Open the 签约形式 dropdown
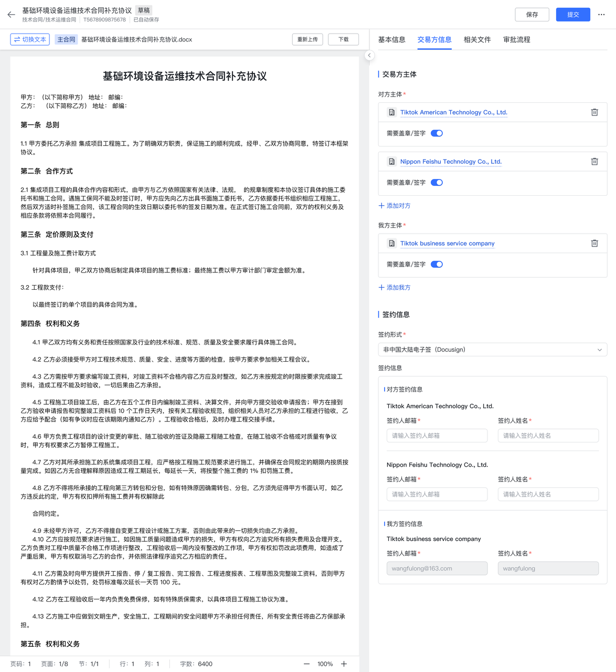 (x=492, y=349)
